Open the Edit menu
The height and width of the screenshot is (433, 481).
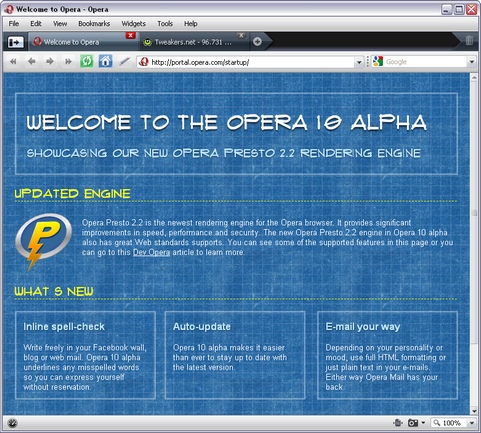[36, 24]
